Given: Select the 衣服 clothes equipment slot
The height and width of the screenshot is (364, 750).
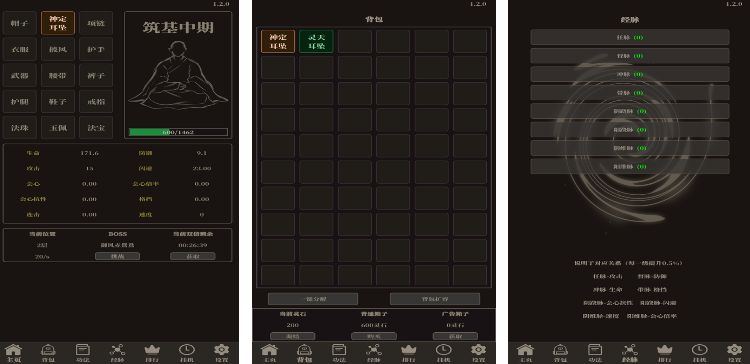Looking at the screenshot, I should pos(20,49).
